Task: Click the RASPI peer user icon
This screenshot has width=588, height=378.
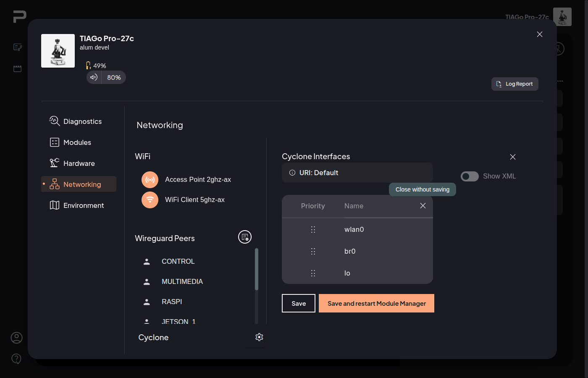Action: (147, 302)
